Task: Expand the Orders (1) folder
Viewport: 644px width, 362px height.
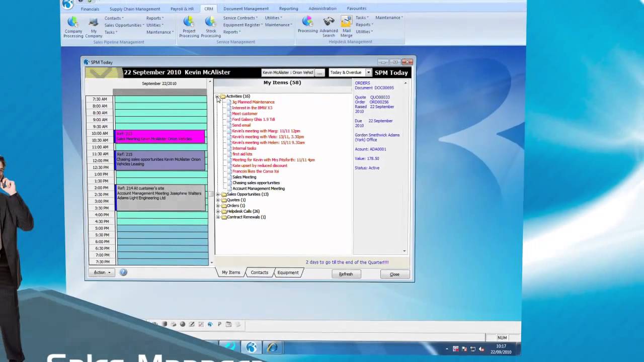Action: click(218, 206)
